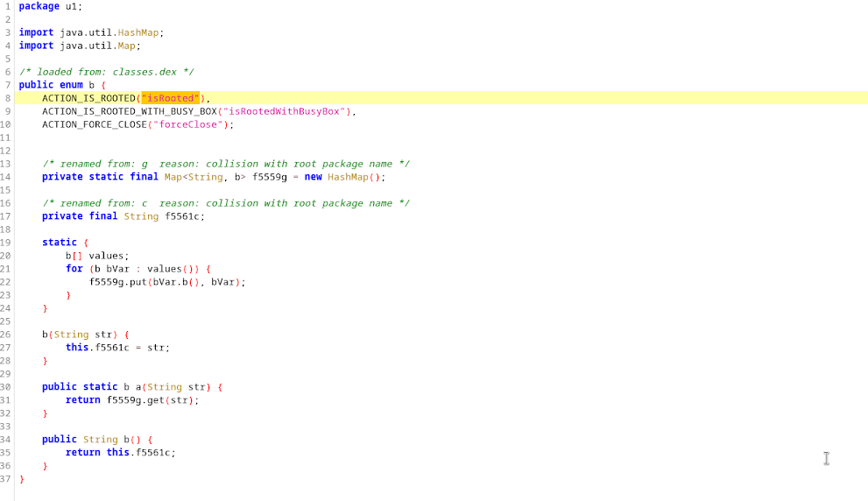Click f5559g.get(str) return statement
Viewport: 868px width, 501px height.
pyautogui.click(x=132, y=400)
